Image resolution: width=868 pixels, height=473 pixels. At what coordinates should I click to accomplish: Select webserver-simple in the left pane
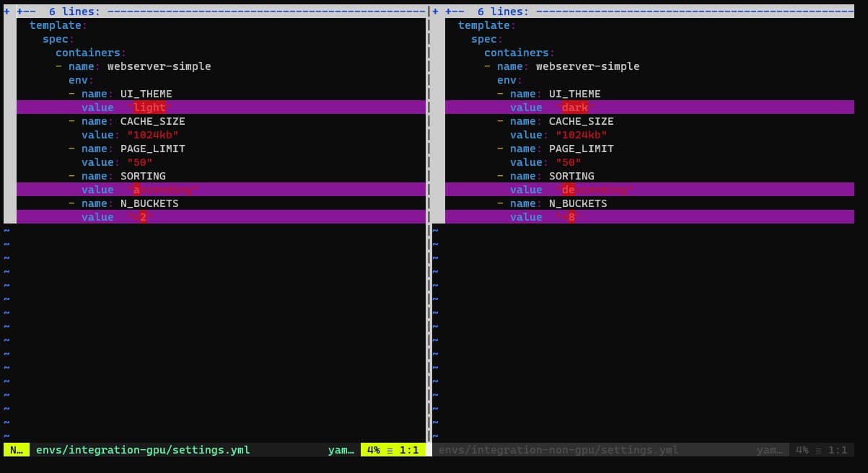pyautogui.click(x=159, y=66)
